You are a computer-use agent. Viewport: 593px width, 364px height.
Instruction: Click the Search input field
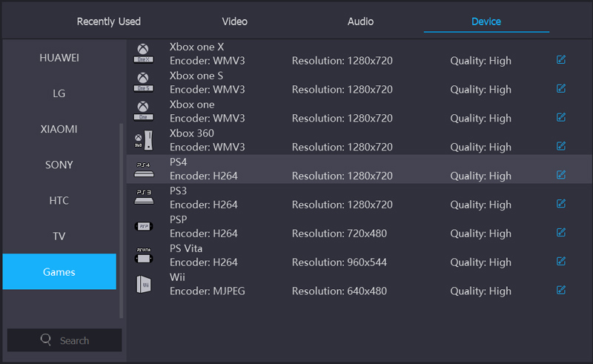[x=74, y=340]
